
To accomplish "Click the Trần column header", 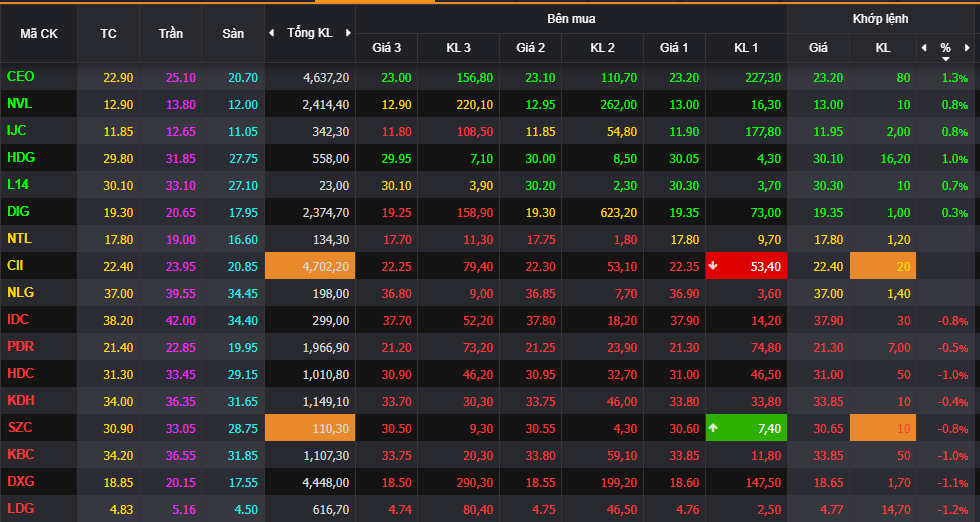I will [170, 34].
